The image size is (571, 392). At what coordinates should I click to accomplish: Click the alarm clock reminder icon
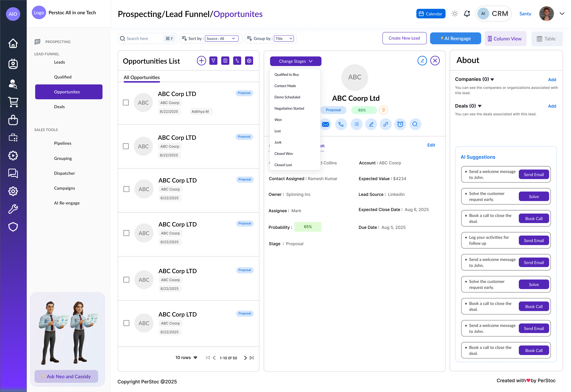coord(400,124)
